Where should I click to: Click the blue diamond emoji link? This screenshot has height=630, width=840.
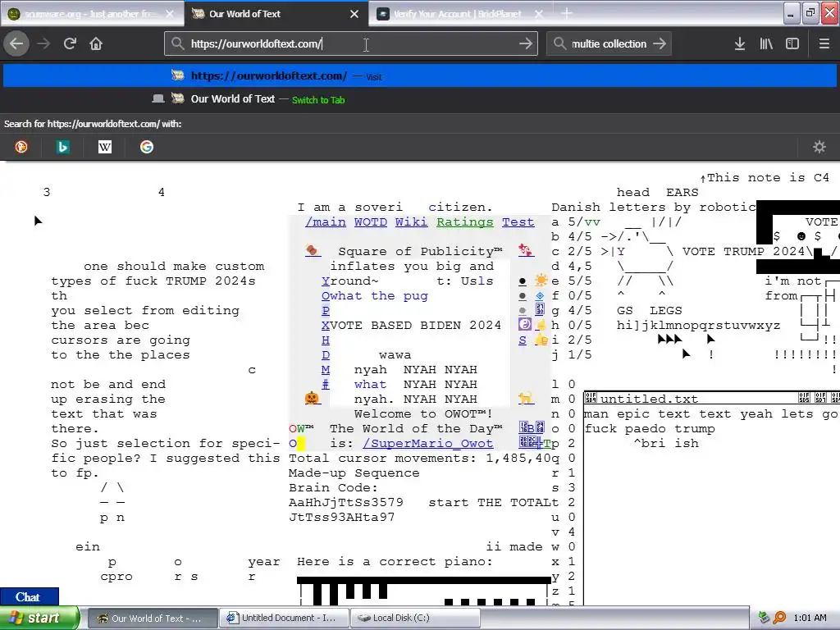pos(540,295)
